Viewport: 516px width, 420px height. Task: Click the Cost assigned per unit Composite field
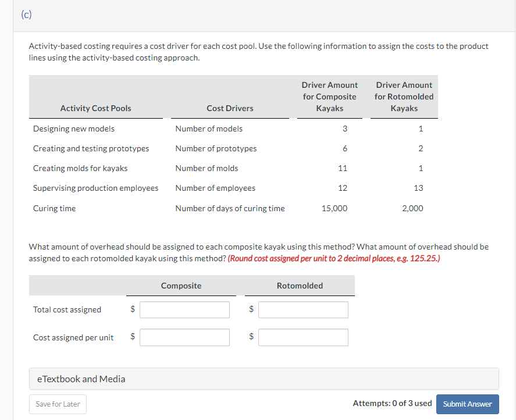(184, 337)
